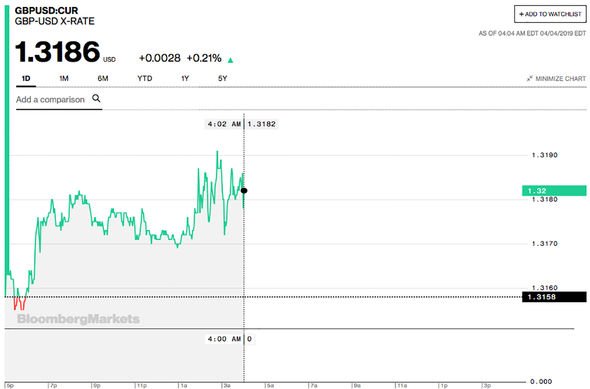The width and height of the screenshot is (590, 389).
Task: Click the green 1.32 current price tag
Action: pos(554,191)
